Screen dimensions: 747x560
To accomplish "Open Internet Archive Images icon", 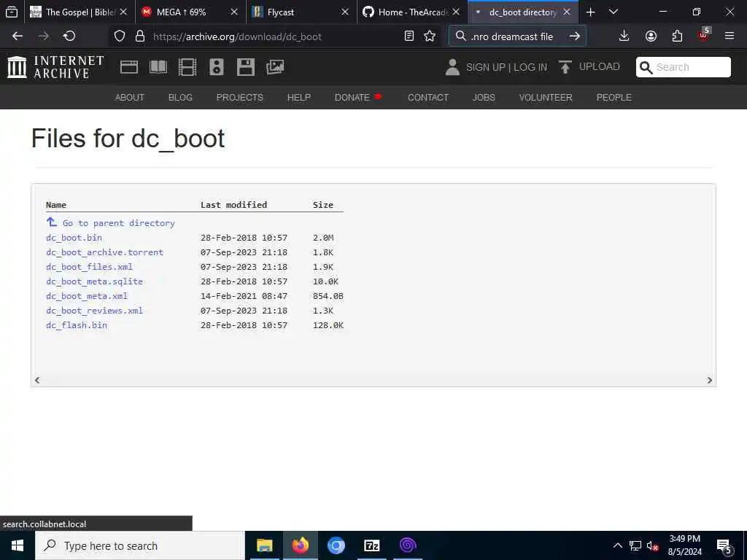I will [275, 67].
